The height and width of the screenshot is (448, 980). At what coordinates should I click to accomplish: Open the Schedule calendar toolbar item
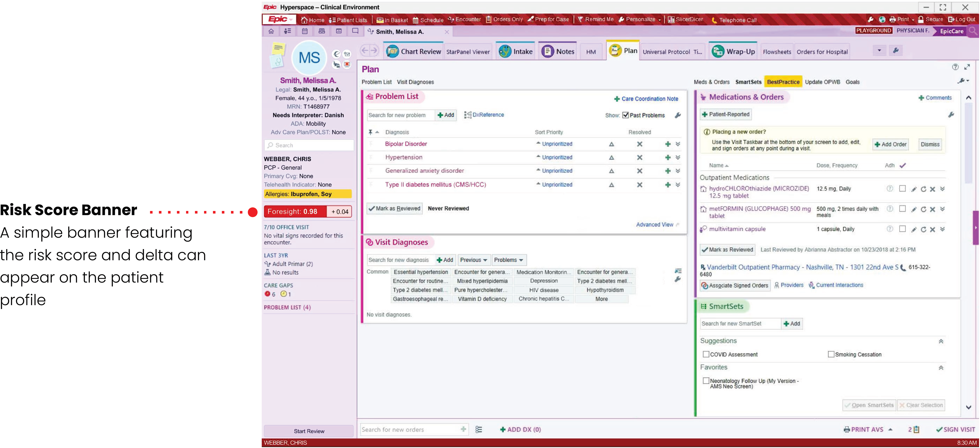428,20
